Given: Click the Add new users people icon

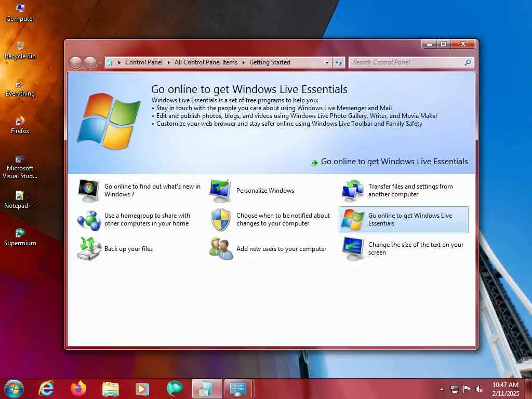Looking at the screenshot, I should pos(221,249).
